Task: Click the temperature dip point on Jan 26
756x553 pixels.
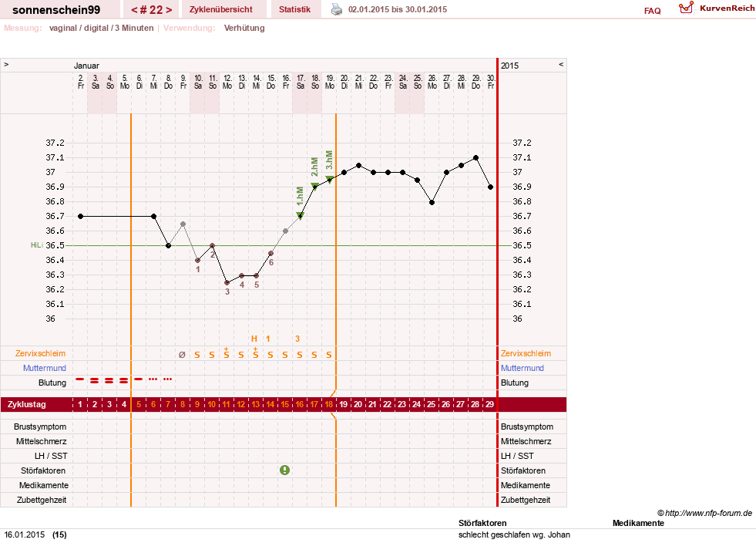Action: pyautogui.click(x=432, y=202)
